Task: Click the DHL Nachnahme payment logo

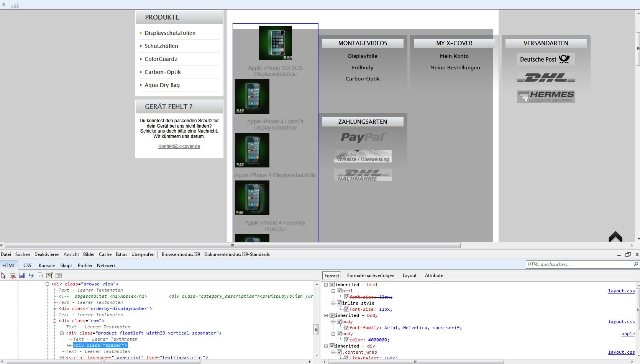Action: click(x=363, y=175)
